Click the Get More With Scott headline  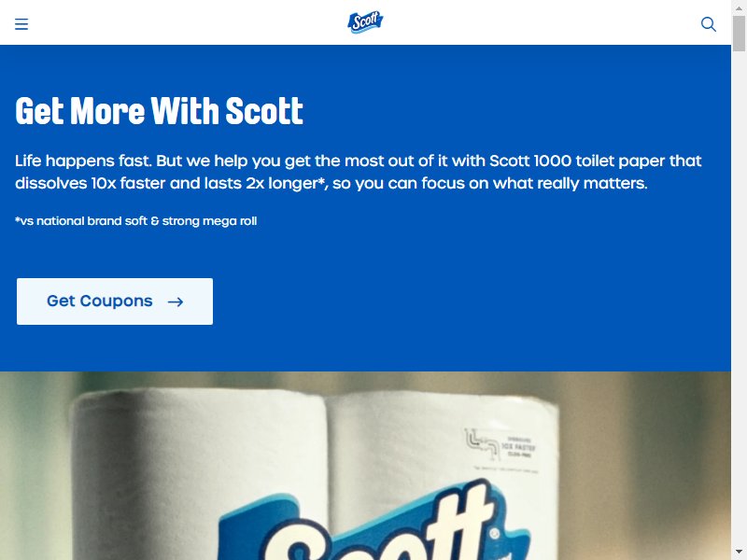(159, 111)
